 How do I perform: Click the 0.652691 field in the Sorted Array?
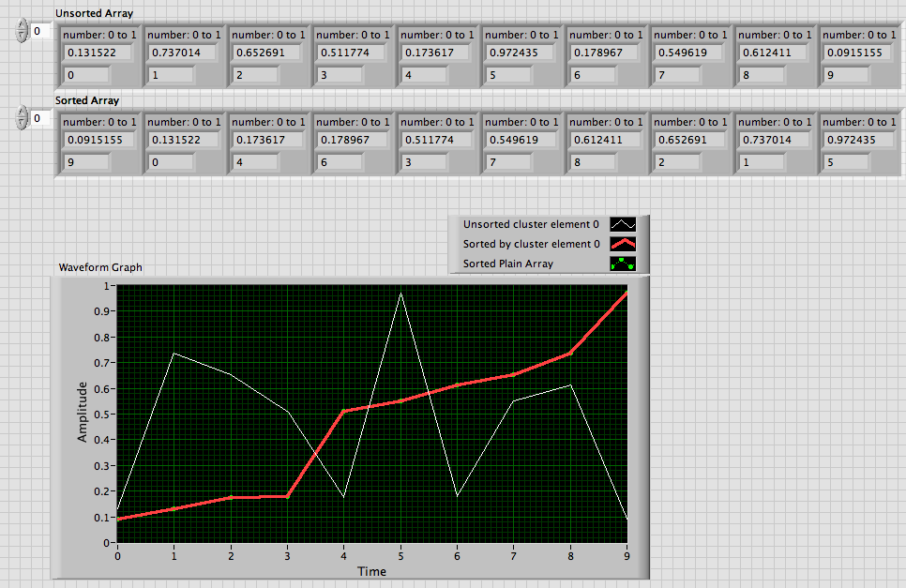click(688, 140)
